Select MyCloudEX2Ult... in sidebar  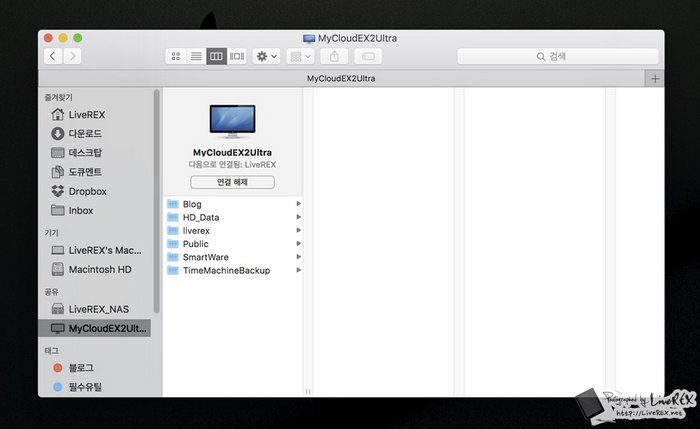(95, 328)
